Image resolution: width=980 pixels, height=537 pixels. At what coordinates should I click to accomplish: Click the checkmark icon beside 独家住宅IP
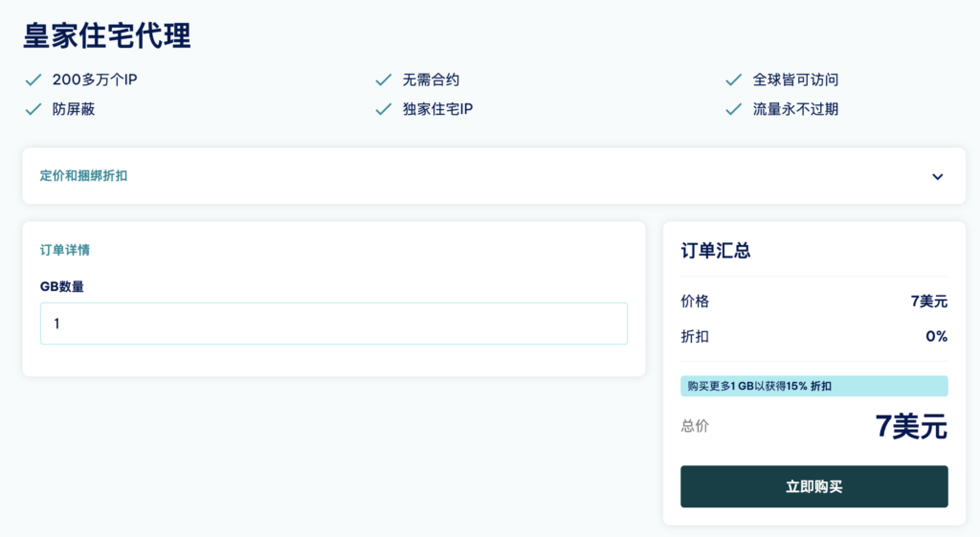click(x=383, y=109)
